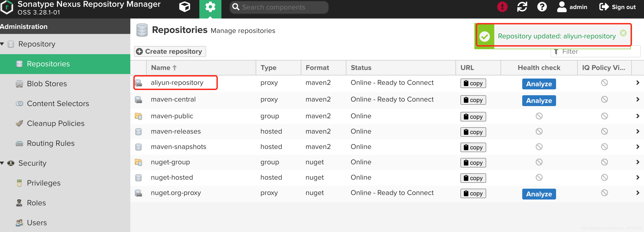Sort by the Name column header

(x=201, y=68)
